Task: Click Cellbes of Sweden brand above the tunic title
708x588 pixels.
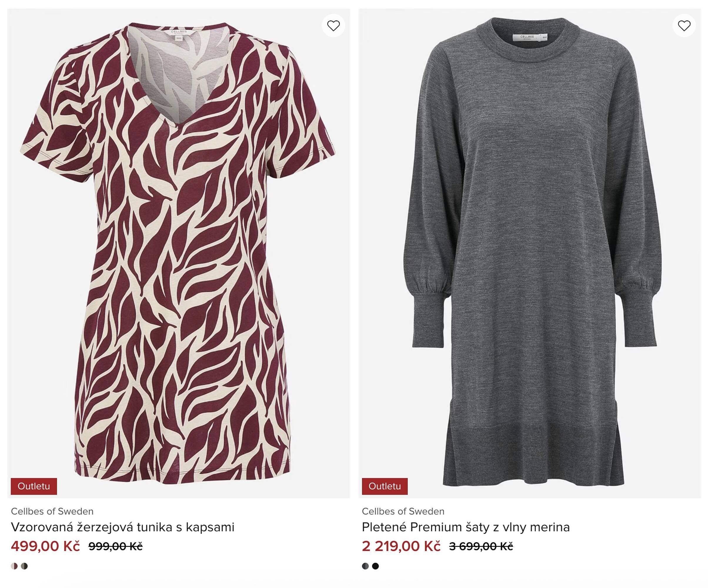Action: click(x=52, y=512)
